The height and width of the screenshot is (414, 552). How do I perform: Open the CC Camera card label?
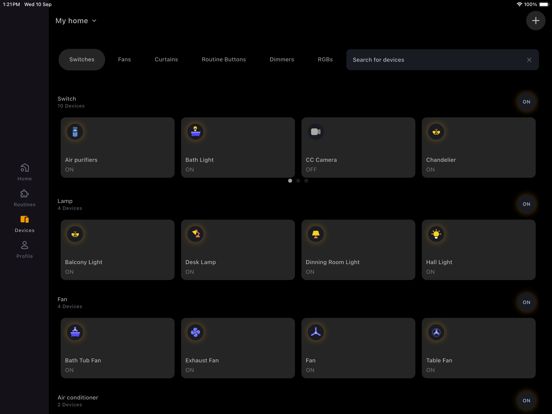(x=321, y=160)
